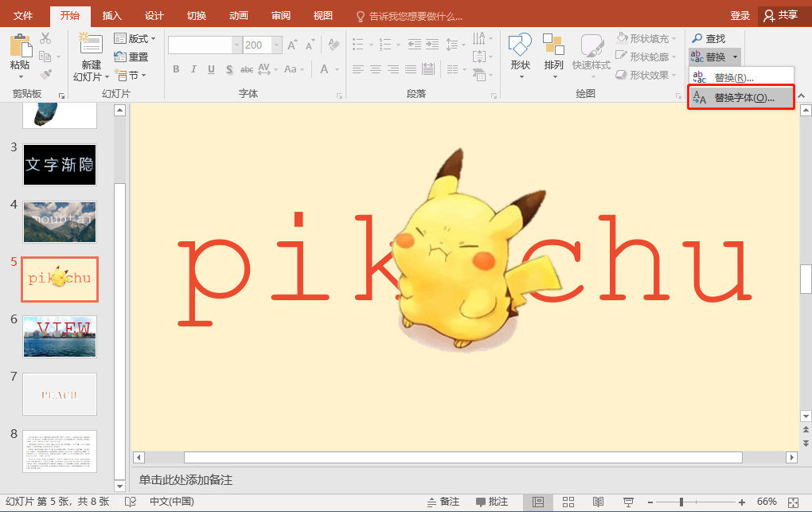Open the Shapes (形状) gallery

click(x=520, y=46)
